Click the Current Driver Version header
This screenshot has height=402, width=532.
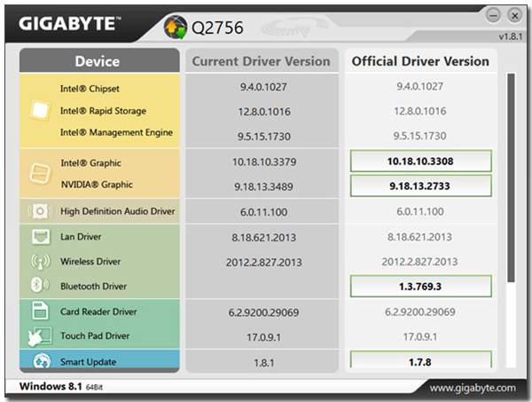tap(262, 60)
